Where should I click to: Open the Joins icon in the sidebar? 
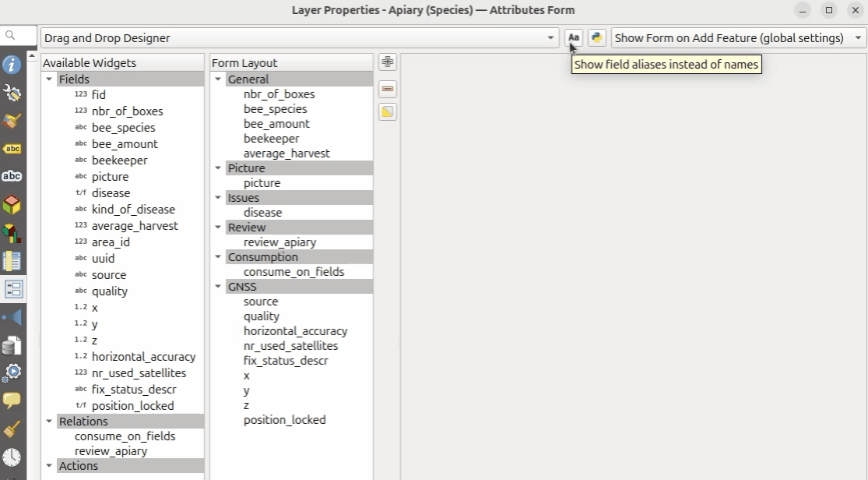click(x=12, y=317)
